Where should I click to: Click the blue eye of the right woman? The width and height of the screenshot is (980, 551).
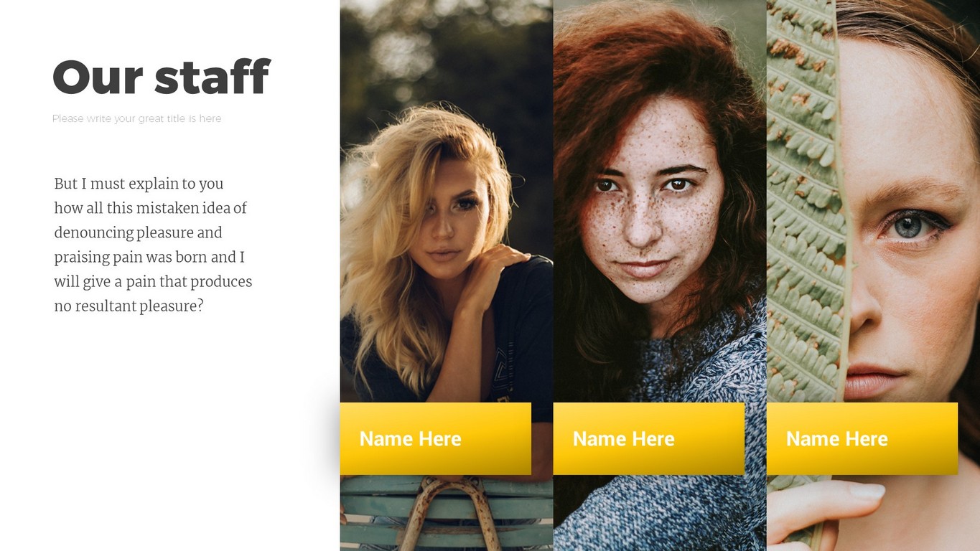pyautogui.click(x=910, y=227)
